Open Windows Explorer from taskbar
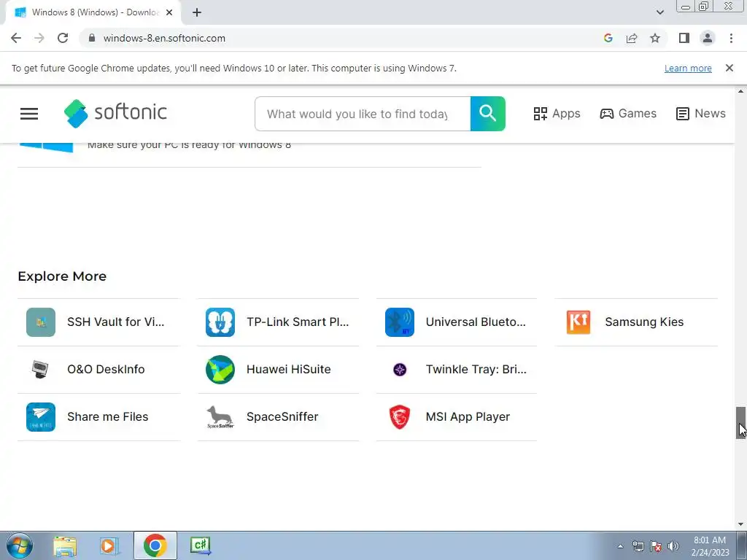 65,545
